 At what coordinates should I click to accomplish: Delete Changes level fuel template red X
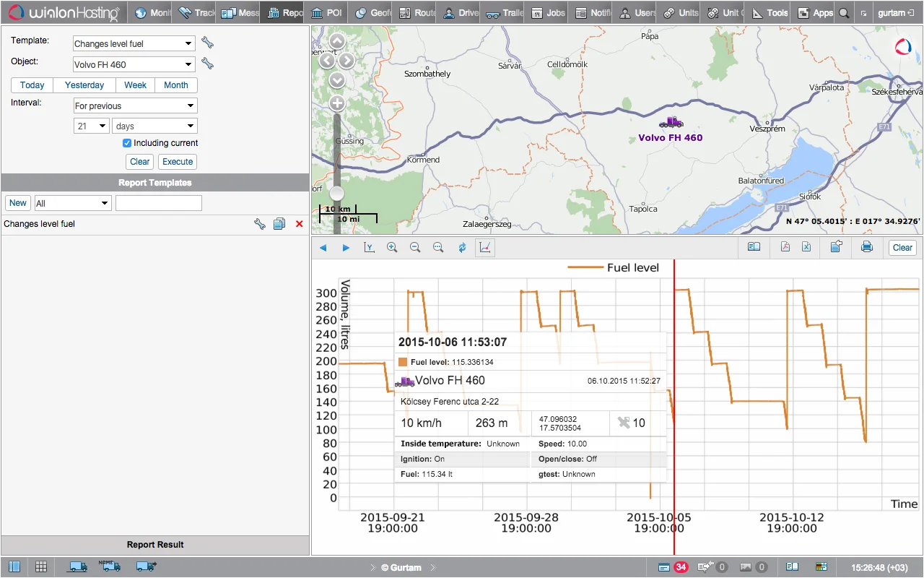tap(299, 224)
